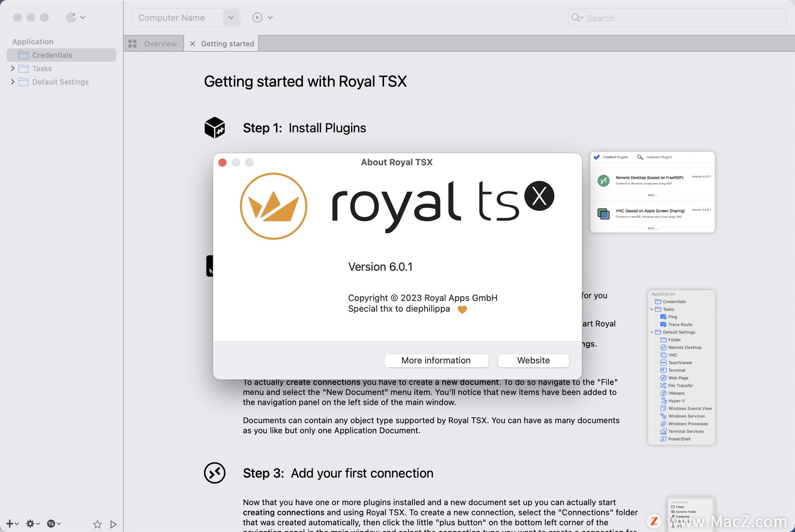This screenshot has height=532, width=795.
Task: Click the grid icon on the Overview tab
Action: coord(132,43)
